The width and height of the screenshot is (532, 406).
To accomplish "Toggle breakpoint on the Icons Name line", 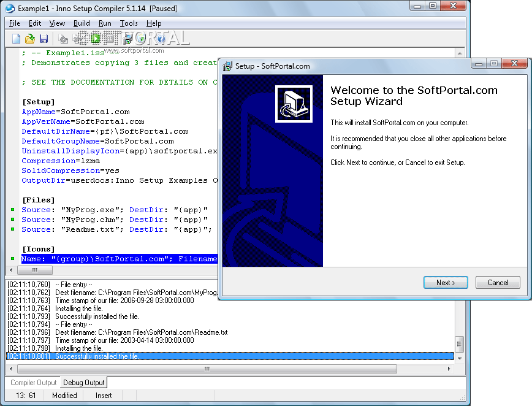I will click(x=12, y=259).
